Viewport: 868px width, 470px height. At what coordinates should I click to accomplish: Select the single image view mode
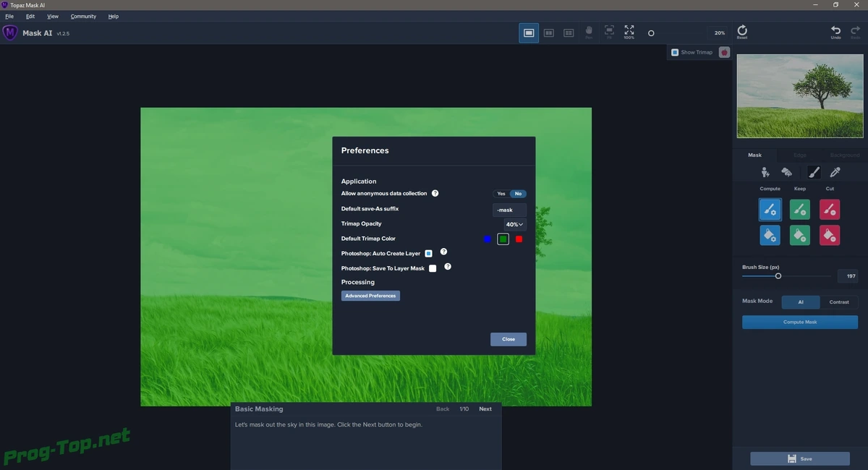click(529, 33)
